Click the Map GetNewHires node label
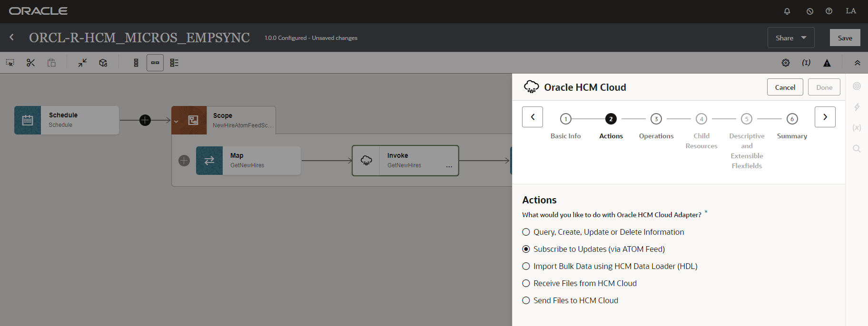The width and height of the screenshot is (868, 326). click(x=247, y=160)
